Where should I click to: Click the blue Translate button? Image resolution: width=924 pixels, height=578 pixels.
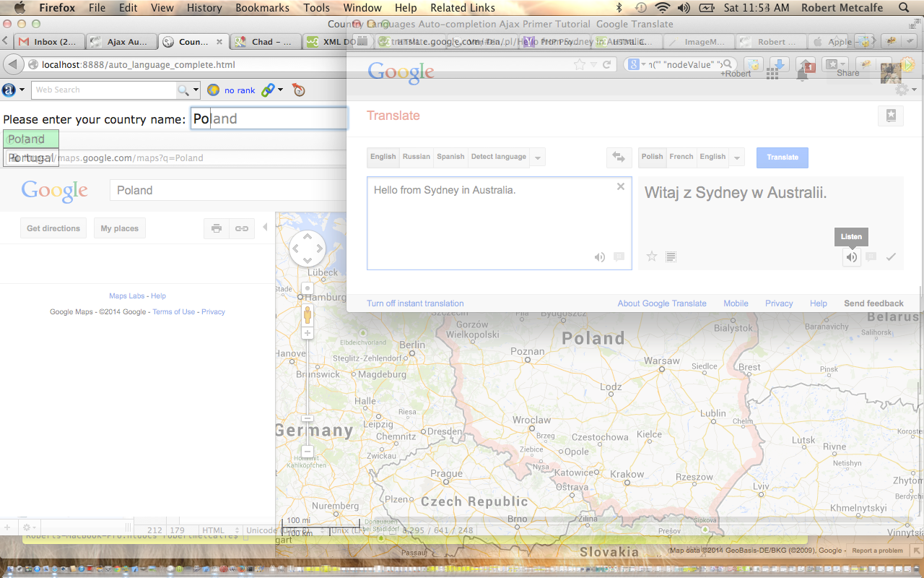pos(783,158)
